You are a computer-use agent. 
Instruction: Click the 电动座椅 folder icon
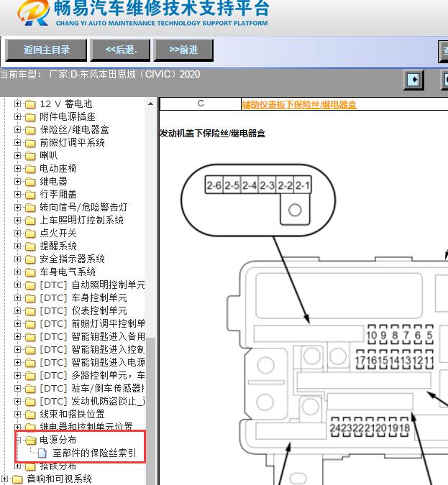click(30, 169)
